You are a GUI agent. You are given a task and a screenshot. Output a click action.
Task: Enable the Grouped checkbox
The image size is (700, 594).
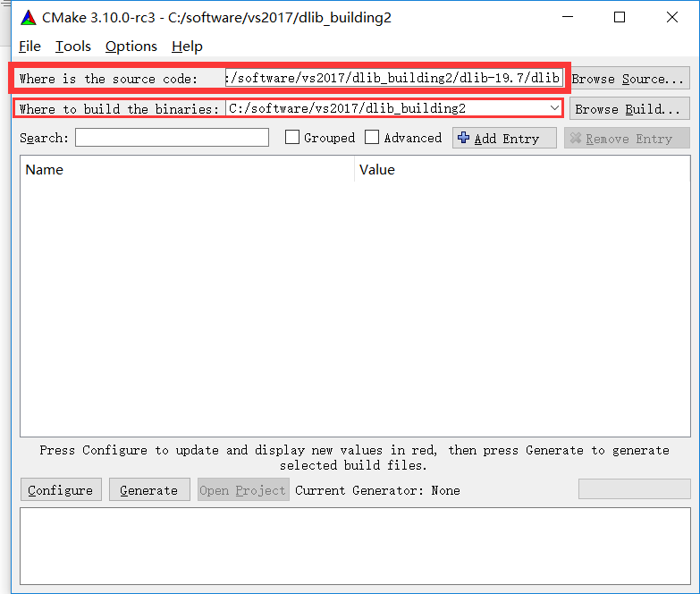tap(292, 137)
